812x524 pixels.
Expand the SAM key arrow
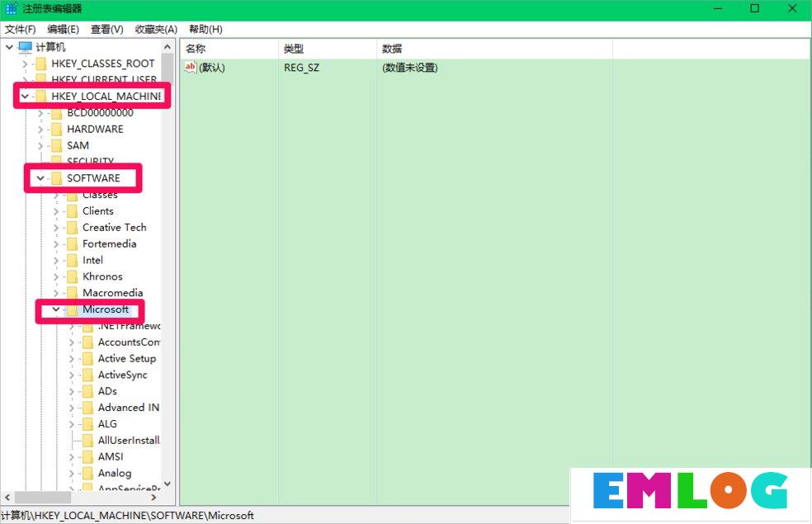(x=40, y=145)
